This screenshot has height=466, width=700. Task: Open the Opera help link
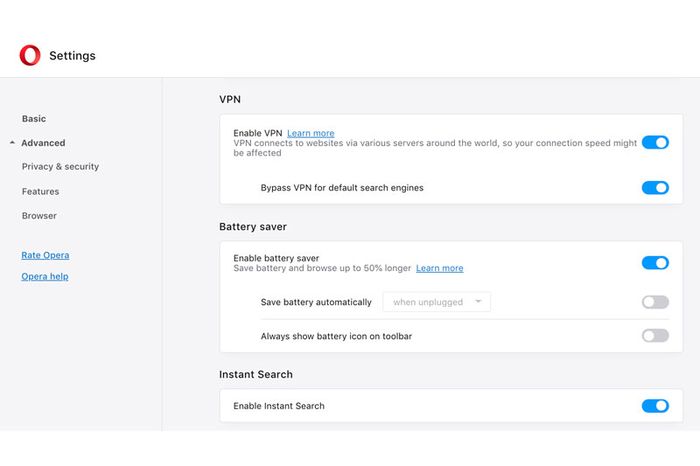(45, 276)
